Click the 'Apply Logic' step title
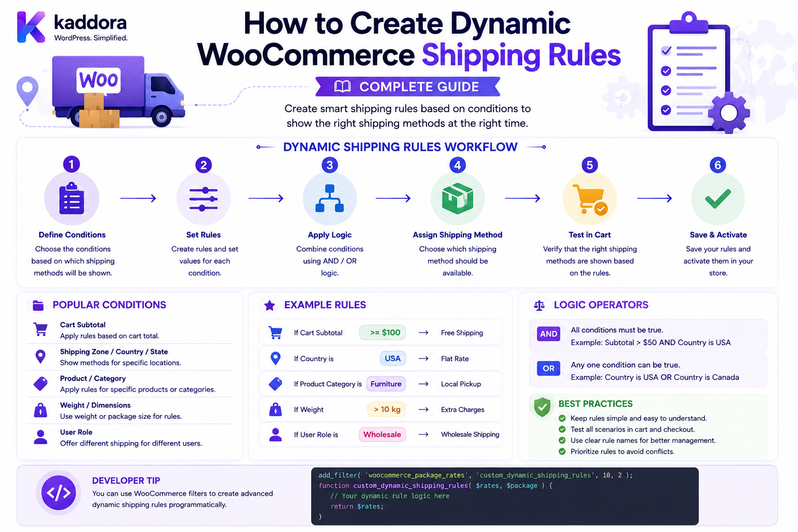Image resolution: width=798 pixels, height=532 pixels. click(x=330, y=235)
